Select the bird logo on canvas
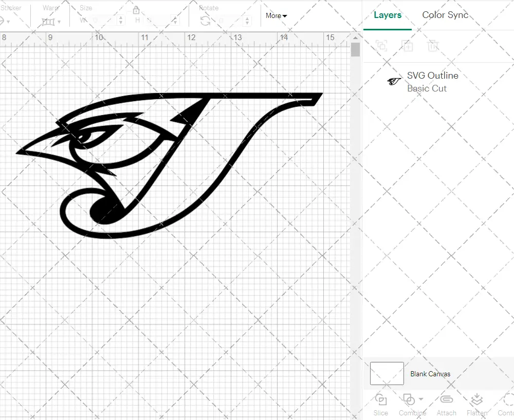Viewport: 514px width, 420px height. (169, 166)
